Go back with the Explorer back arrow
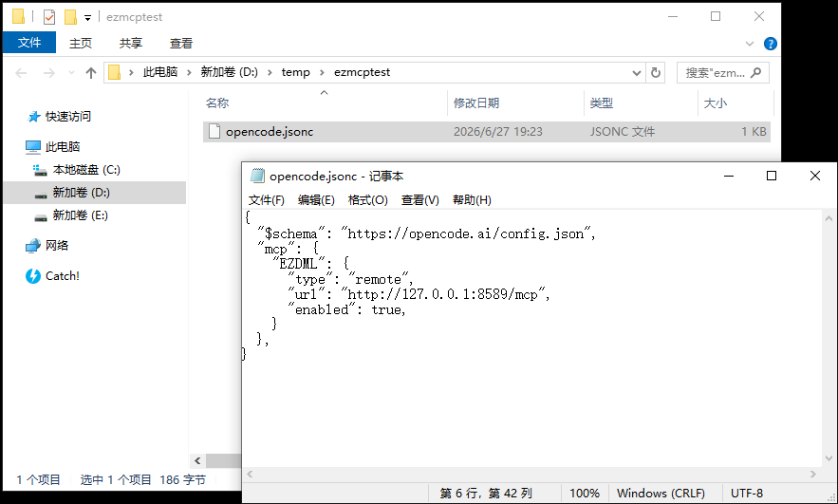Screen dimensions: 838x504 tap(21, 73)
